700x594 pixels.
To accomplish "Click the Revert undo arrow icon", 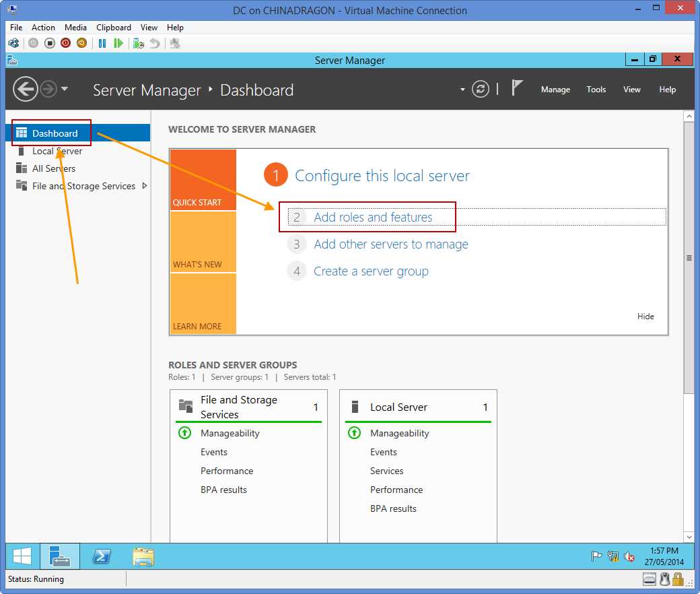I will point(154,43).
